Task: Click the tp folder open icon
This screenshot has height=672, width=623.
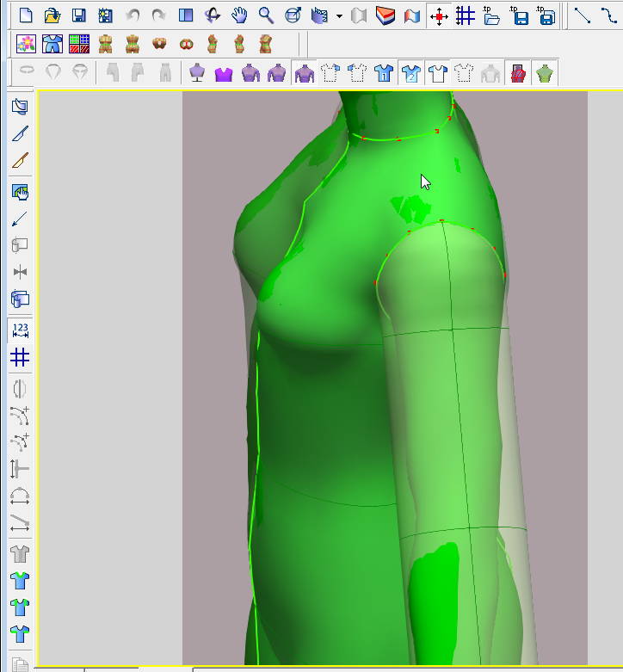Action: [x=492, y=15]
